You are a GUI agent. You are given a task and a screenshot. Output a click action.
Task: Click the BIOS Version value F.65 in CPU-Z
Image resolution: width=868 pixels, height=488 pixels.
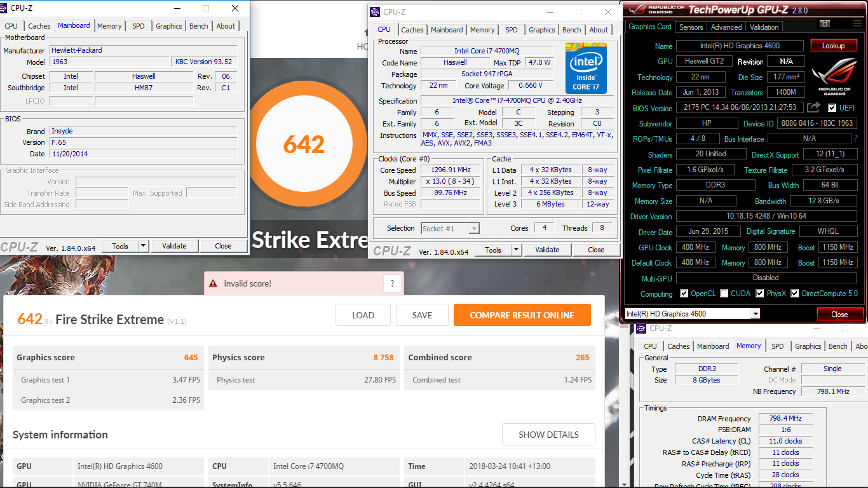pyautogui.click(x=143, y=142)
